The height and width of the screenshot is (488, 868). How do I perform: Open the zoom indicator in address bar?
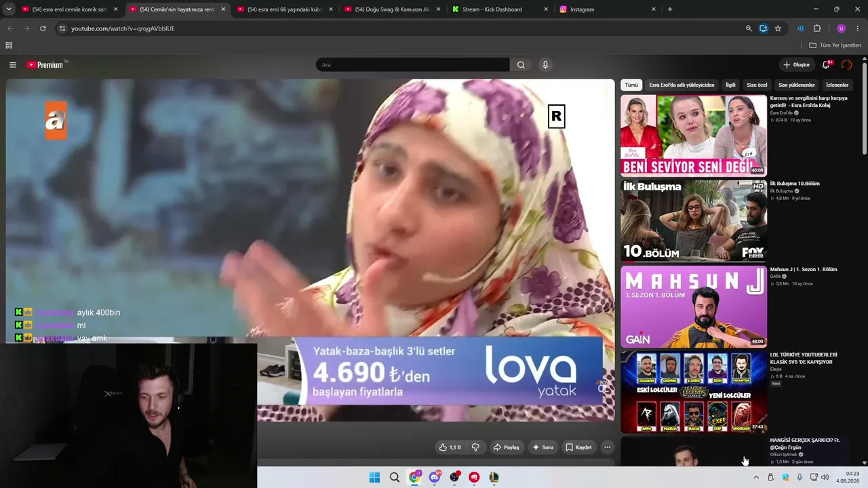pyautogui.click(x=749, y=28)
